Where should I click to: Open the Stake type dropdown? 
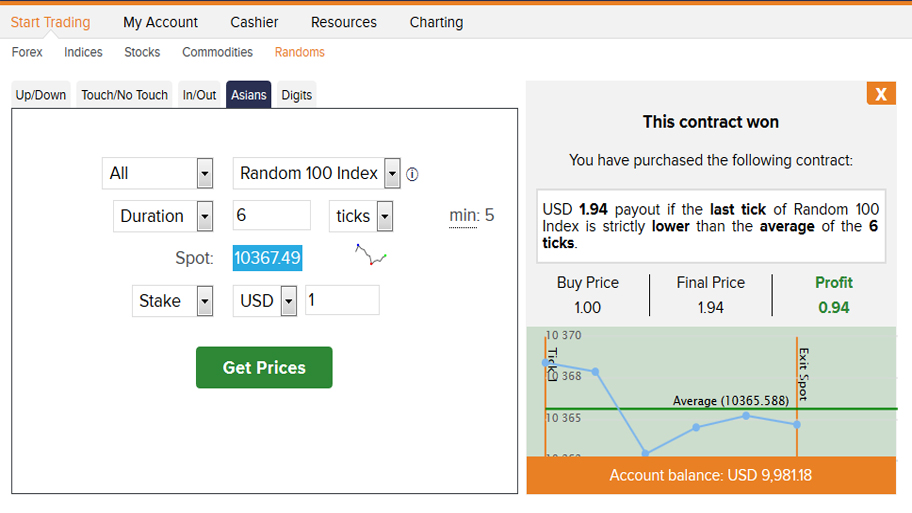point(172,301)
